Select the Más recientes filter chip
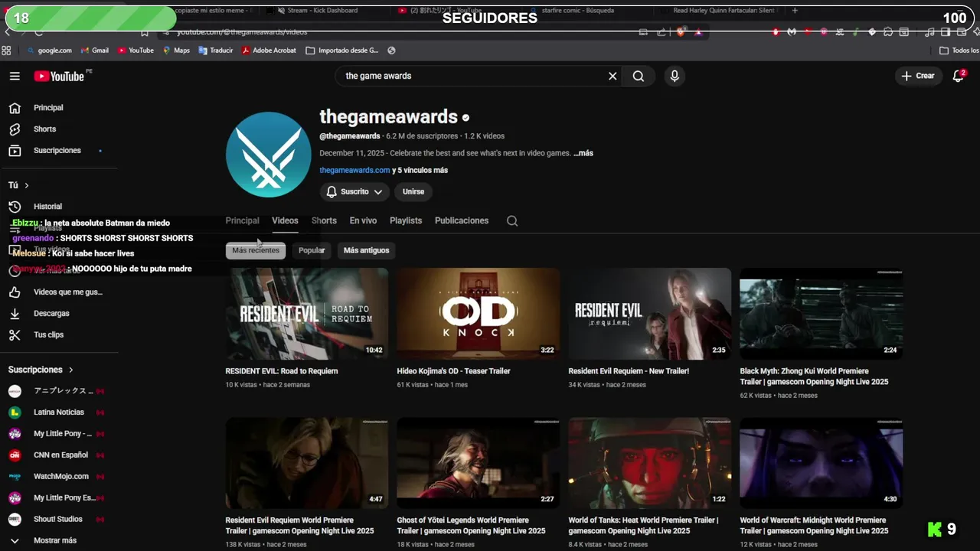Image resolution: width=980 pixels, height=551 pixels. pyautogui.click(x=256, y=250)
